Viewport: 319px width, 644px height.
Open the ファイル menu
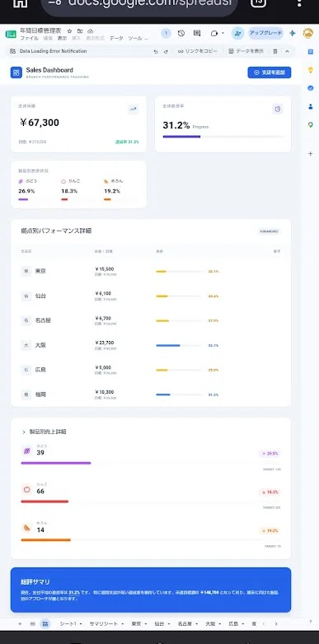coord(29,38)
